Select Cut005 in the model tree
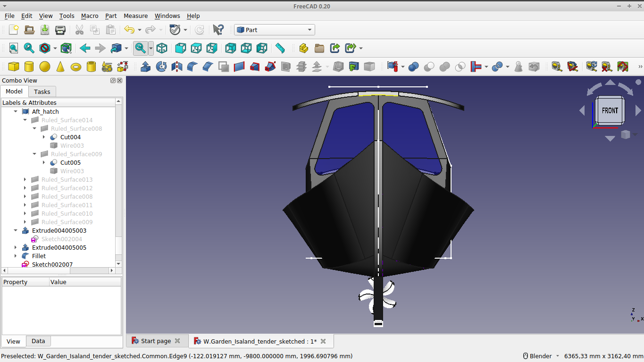Viewport: 644px width, 362px height. [70, 162]
